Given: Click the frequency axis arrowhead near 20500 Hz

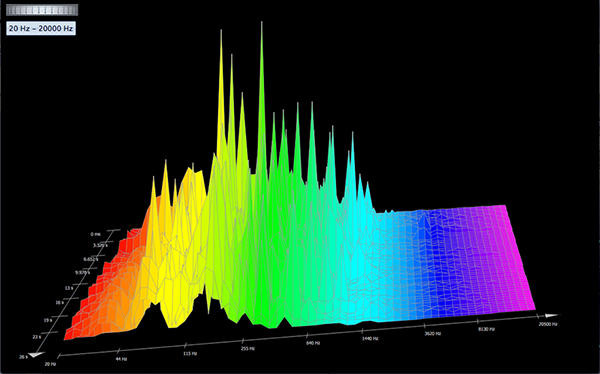Looking at the screenshot, I should pyautogui.click(x=551, y=315).
